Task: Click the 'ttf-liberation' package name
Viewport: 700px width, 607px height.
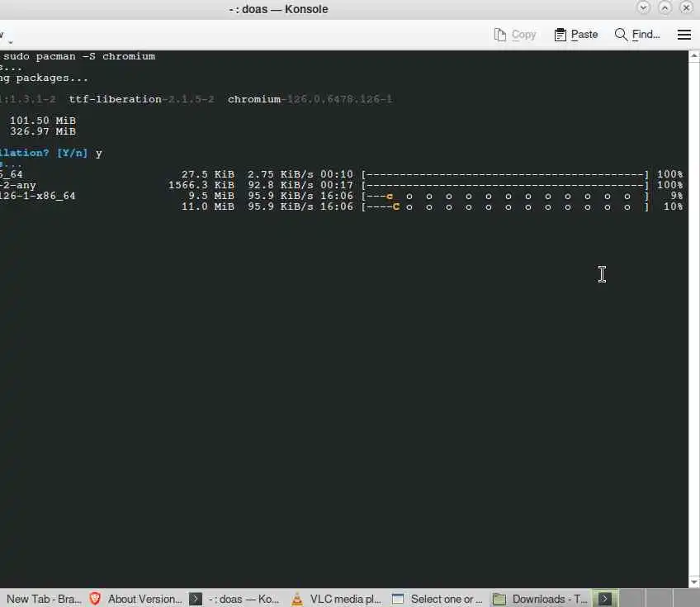Action: (116, 99)
